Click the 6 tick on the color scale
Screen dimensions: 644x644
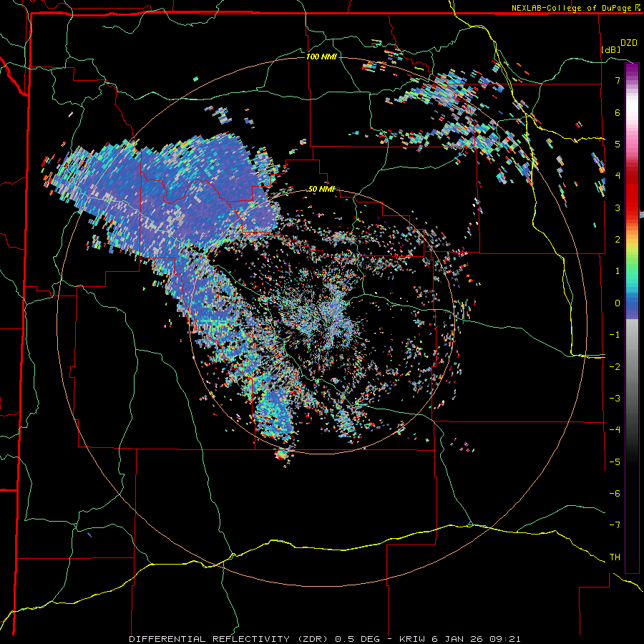click(618, 112)
